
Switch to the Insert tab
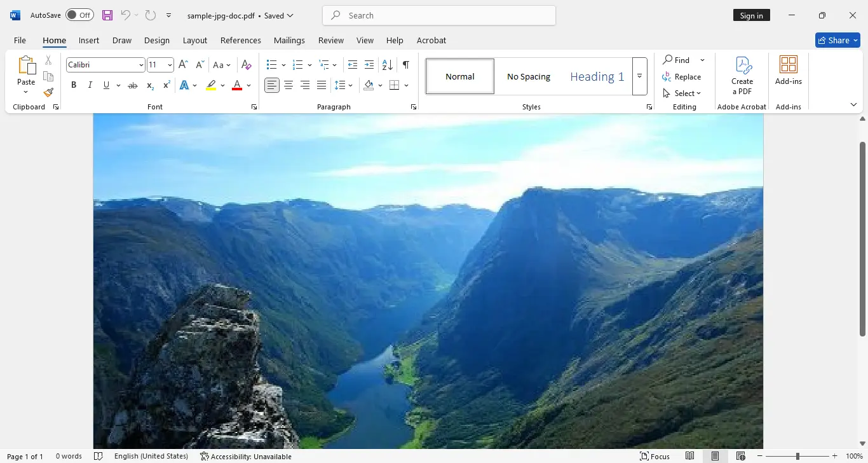pos(89,40)
